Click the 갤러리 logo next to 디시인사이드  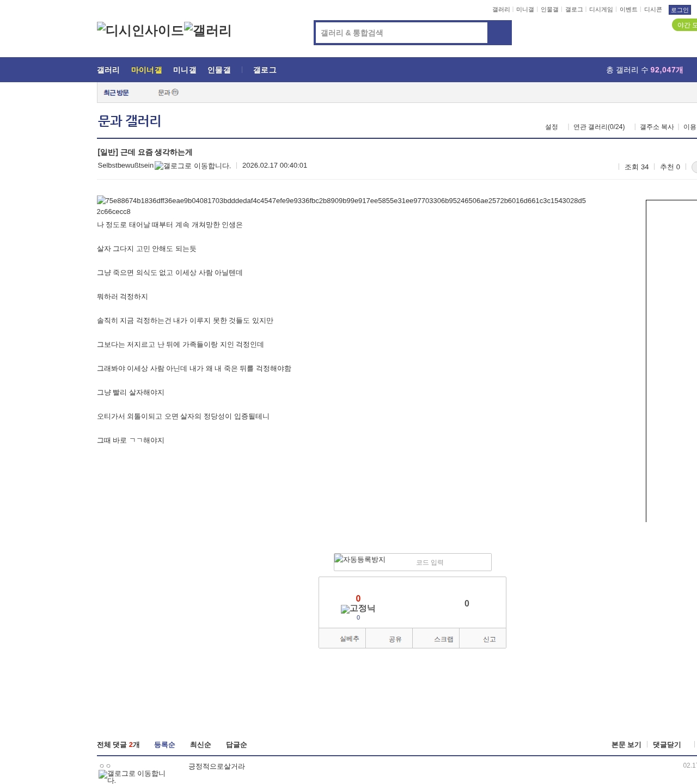(x=207, y=30)
